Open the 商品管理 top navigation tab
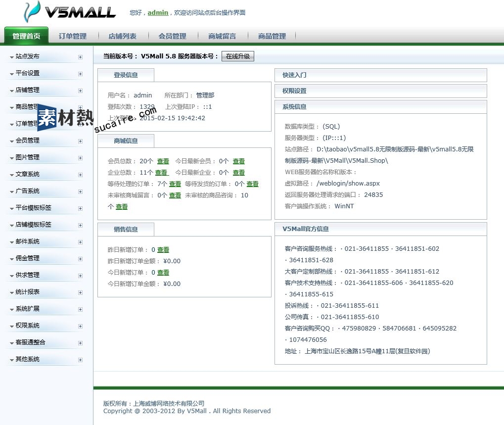The height and width of the screenshot is (425, 504). (x=272, y=36)
